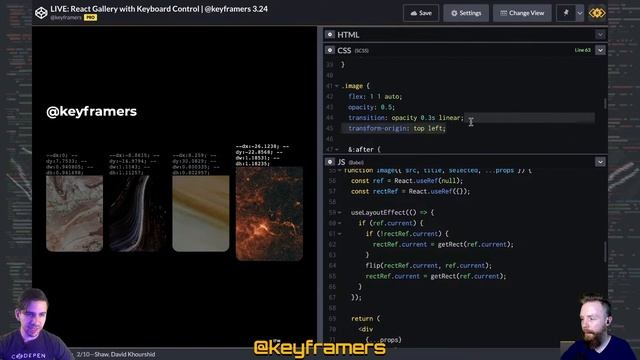Select the CSS panel header

click(465, 50)
